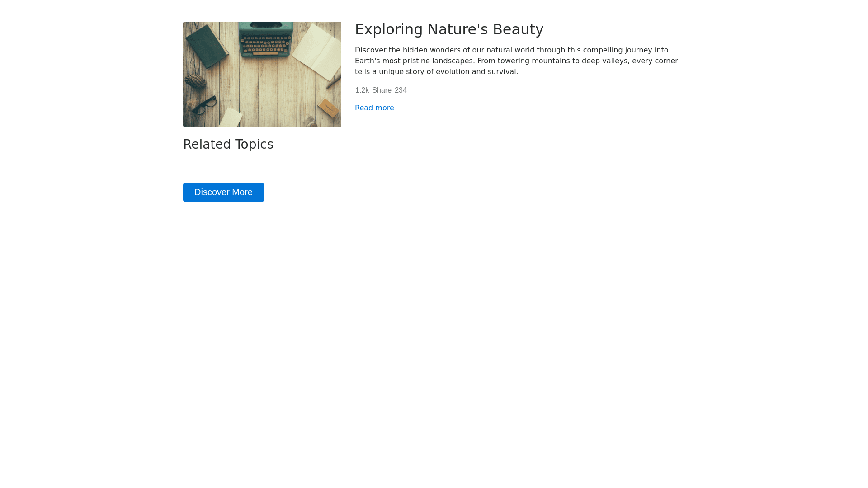This screenshot has height=488, width=868.
Task: Click the open blank notebook in photo
Action: point(316,51)
